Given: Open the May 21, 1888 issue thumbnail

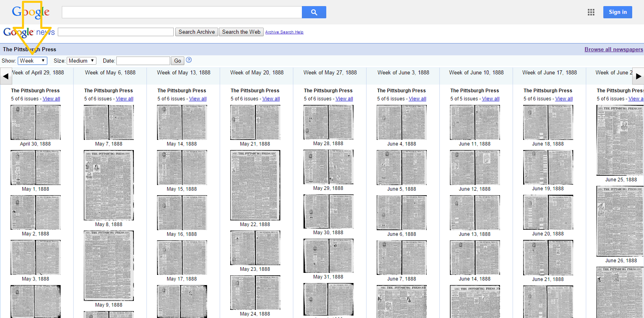Looking at the screenshot, I should [255, 122].
